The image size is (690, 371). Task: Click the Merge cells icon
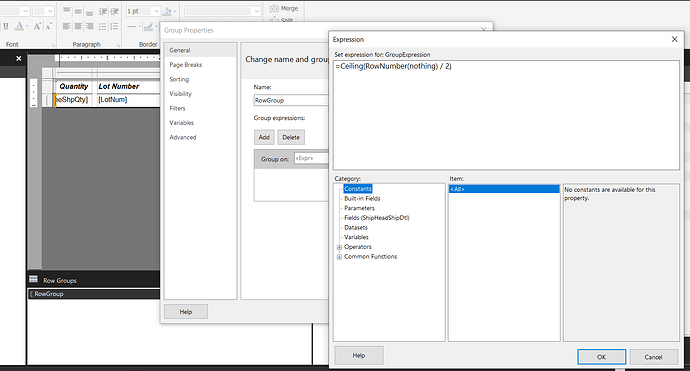275,8
